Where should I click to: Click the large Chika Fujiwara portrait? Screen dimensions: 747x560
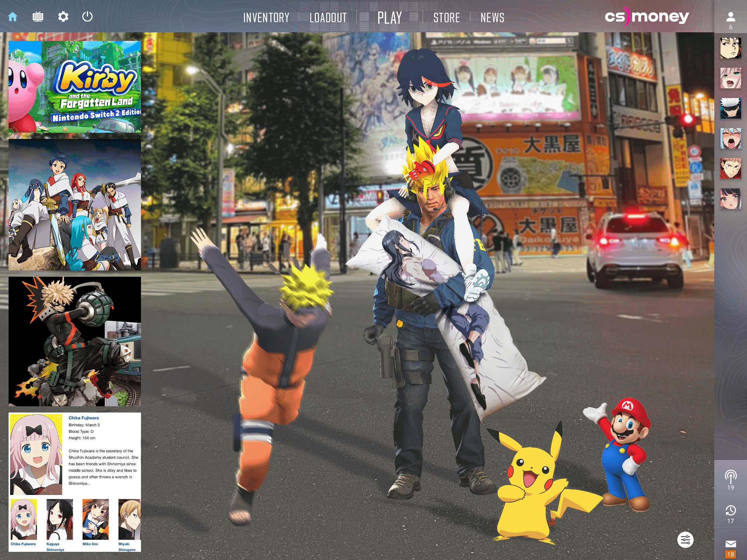(36, 454)
